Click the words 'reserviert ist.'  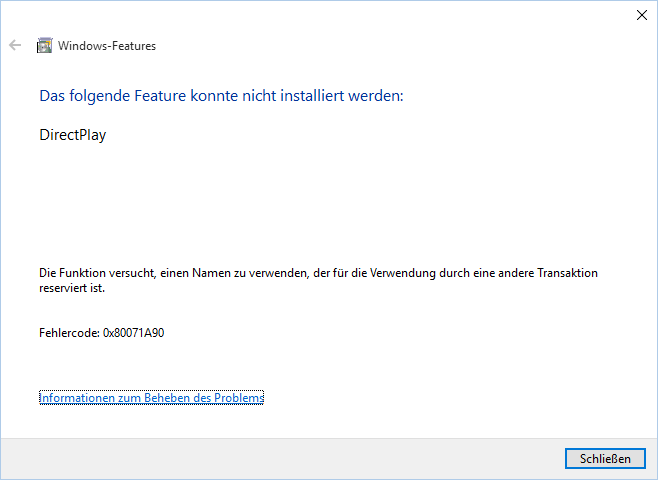click(72, 288)
